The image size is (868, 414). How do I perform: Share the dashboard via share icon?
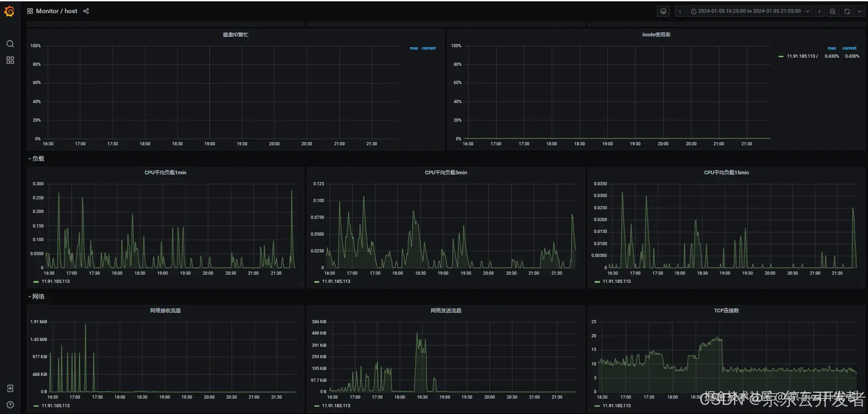86,11
